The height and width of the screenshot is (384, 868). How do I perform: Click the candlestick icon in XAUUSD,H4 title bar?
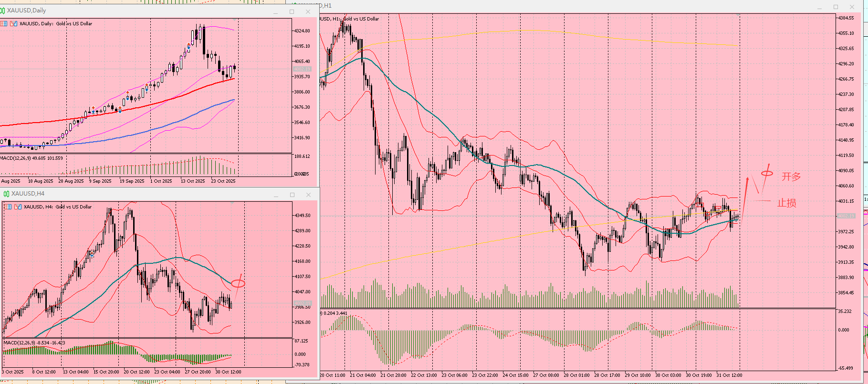(x=6, y=194)
